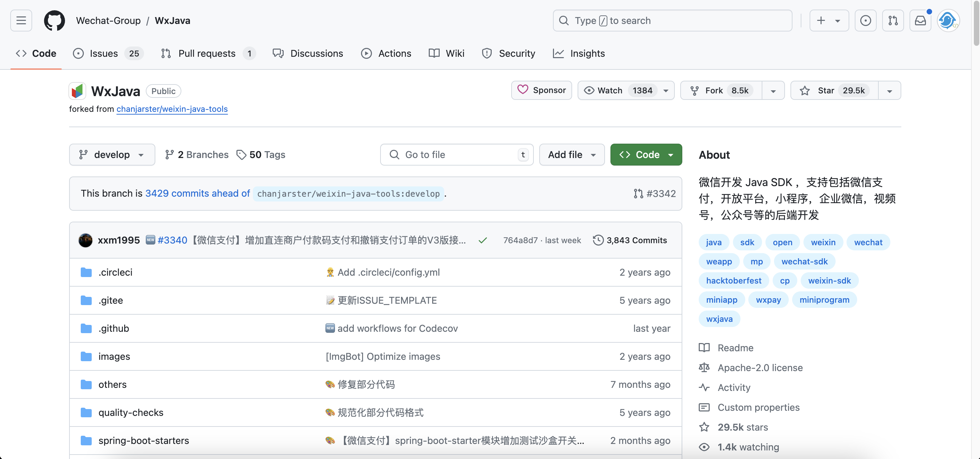980x459 pixels.
Task: Expand the Add file dropdown
Action: click(571, 155)
